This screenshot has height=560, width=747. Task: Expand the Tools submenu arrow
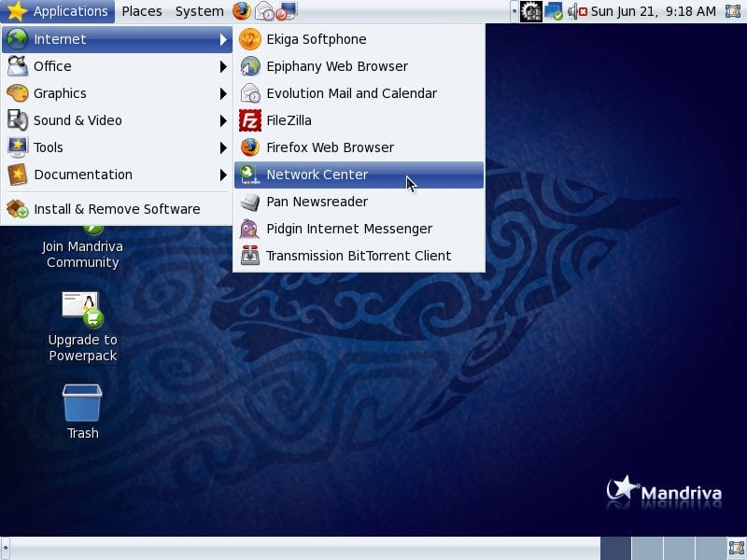pyautogui.click(x=223, y=148)
